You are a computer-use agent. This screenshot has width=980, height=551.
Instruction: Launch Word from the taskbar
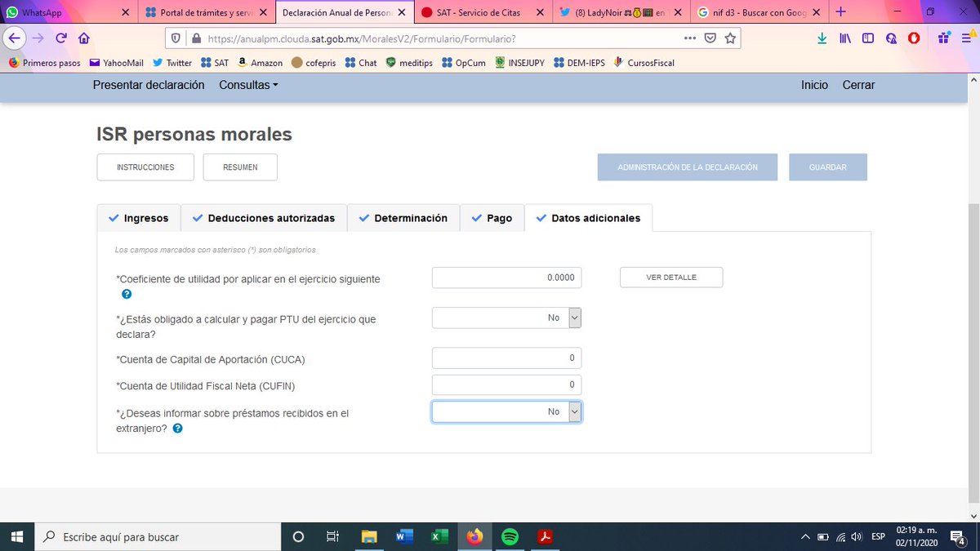[x=404, y=536]
